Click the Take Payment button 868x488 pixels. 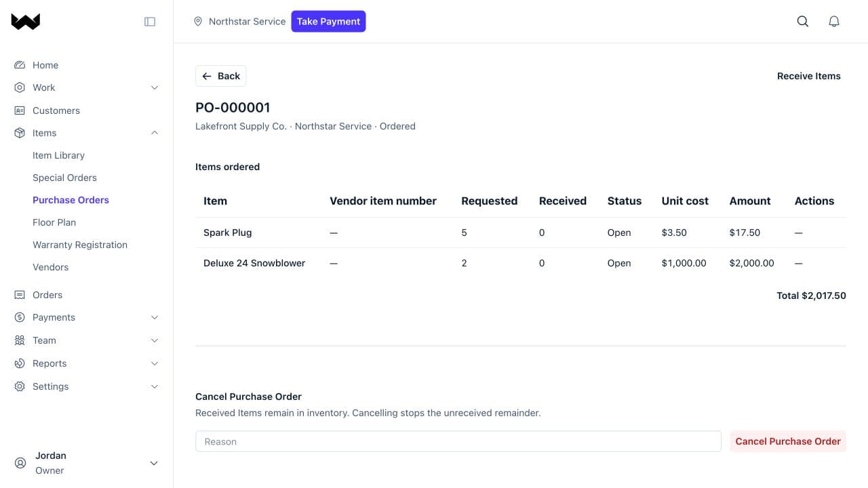328,21
